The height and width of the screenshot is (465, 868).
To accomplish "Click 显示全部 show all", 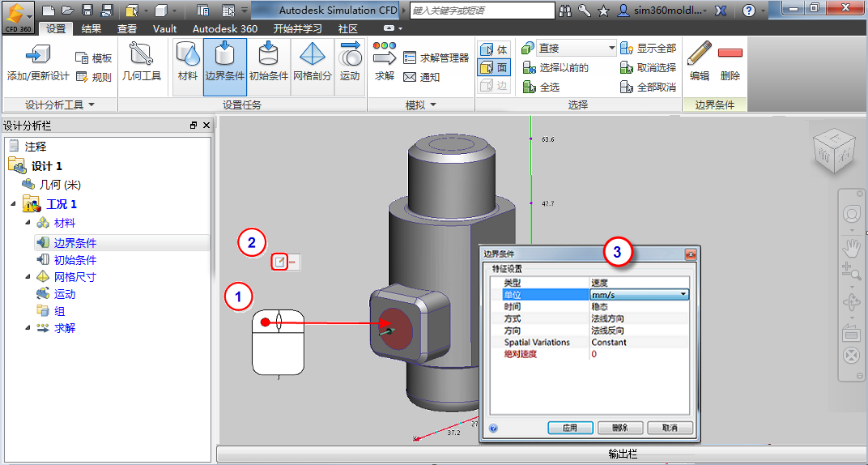I will [x=649, y=48].
